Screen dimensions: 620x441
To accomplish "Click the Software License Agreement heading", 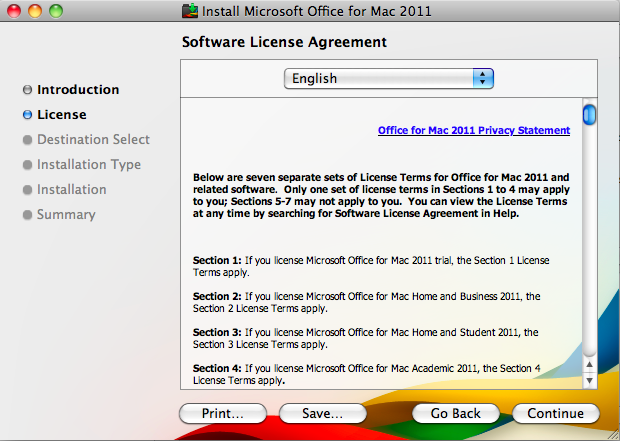I will [x=284, y=42].
